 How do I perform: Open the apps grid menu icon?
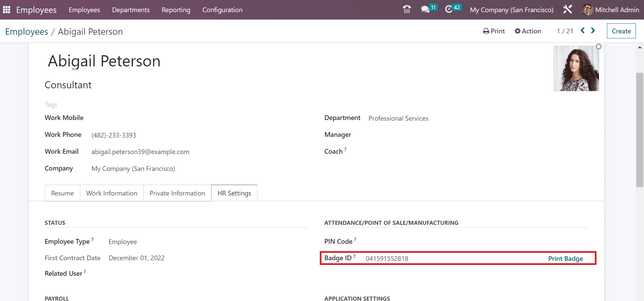pyautogui.click(x=6, y=10)
